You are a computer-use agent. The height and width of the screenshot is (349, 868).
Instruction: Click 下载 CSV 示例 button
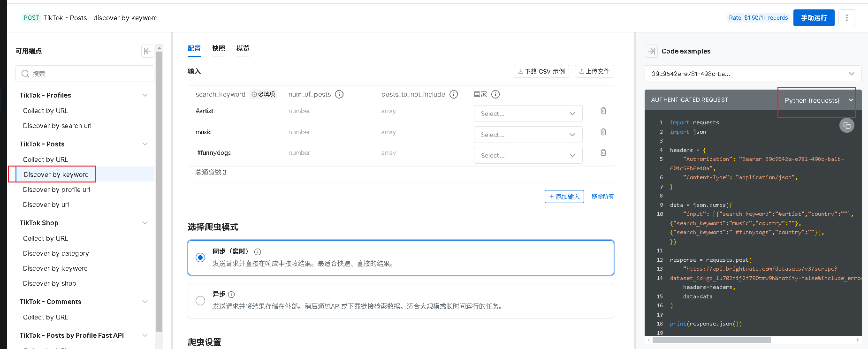pyautogui.click(x=541, y=71)
